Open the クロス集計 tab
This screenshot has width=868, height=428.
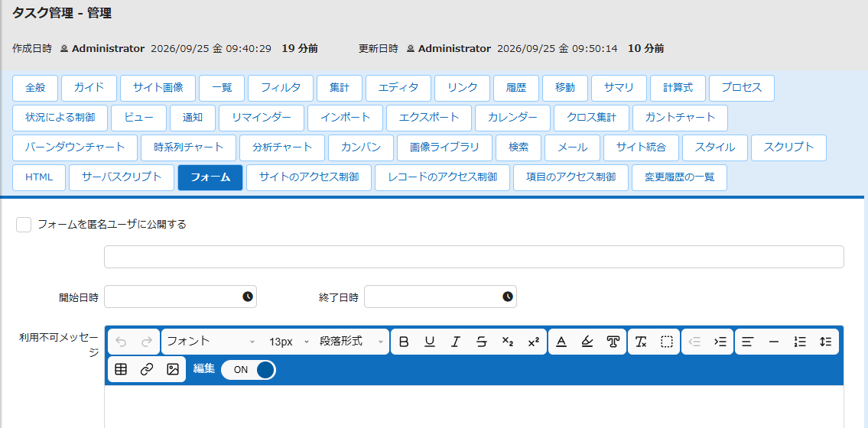click(x=591, y=118)
